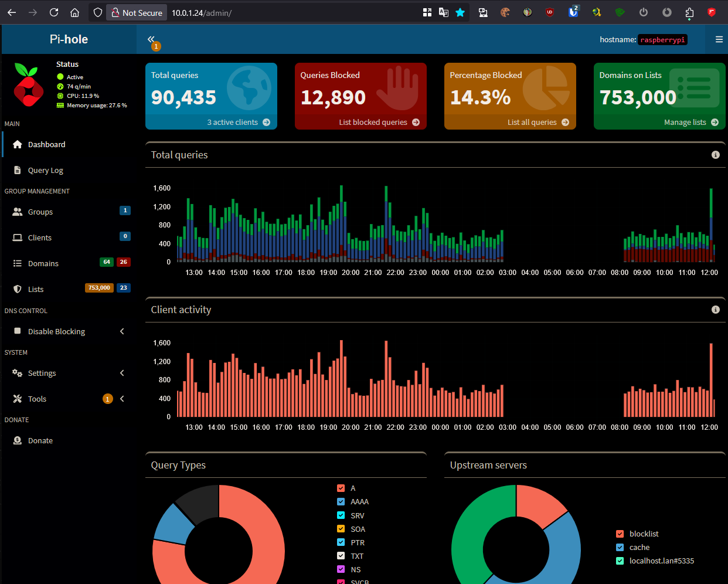The image size is (728, 584).
Task: Click orange 753,000 badge on Lists
Action: (99, 288)
